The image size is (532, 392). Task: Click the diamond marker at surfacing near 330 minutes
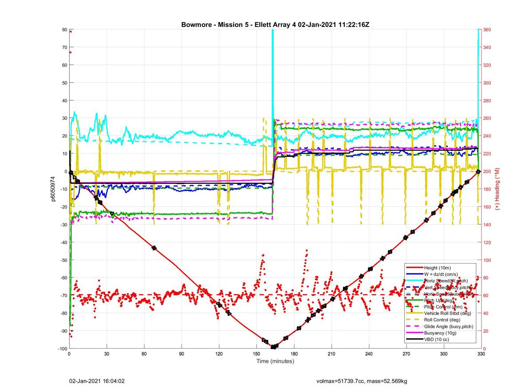pyautogui.click(x=478, y=171)
